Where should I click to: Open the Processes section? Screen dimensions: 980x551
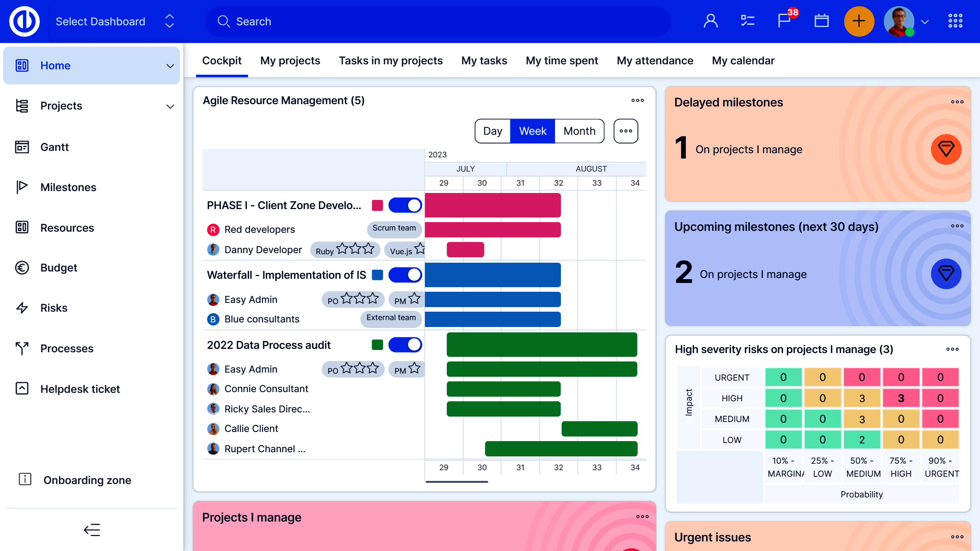(67, 348)
